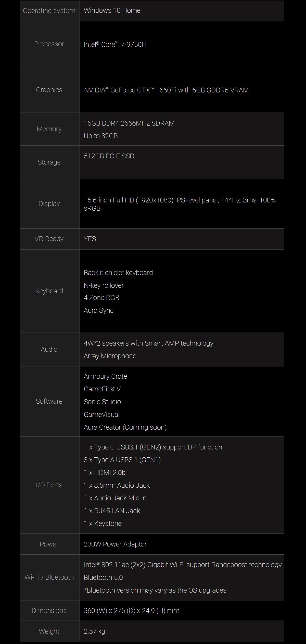This screenshot has width=306, height=644.
Task: Click the 230W Power Adaptor value
Action: (x=115, y=544)
